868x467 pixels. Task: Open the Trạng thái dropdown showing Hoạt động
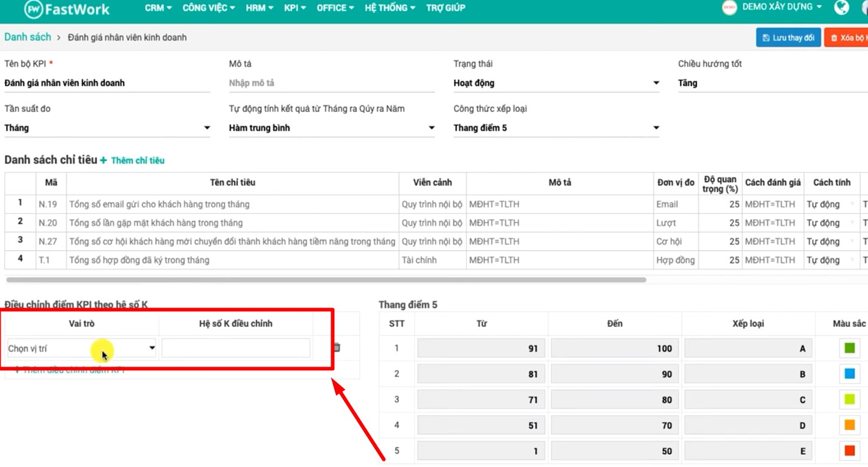click(656, 82)
